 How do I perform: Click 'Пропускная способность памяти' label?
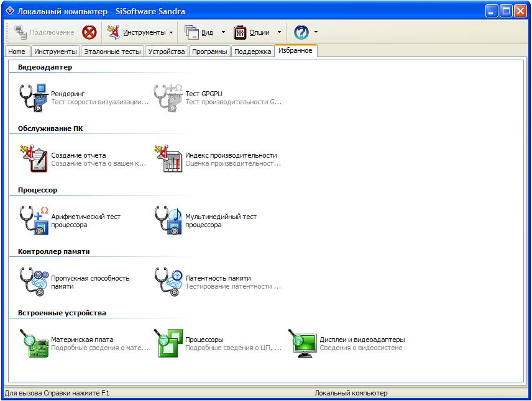[x=90, y=282]
